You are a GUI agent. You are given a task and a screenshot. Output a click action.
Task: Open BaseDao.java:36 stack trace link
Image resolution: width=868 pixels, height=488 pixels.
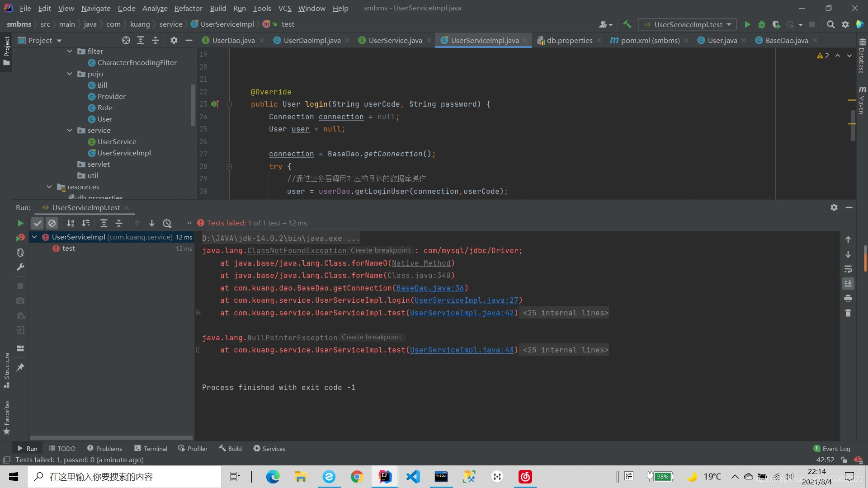coord(430,288)
